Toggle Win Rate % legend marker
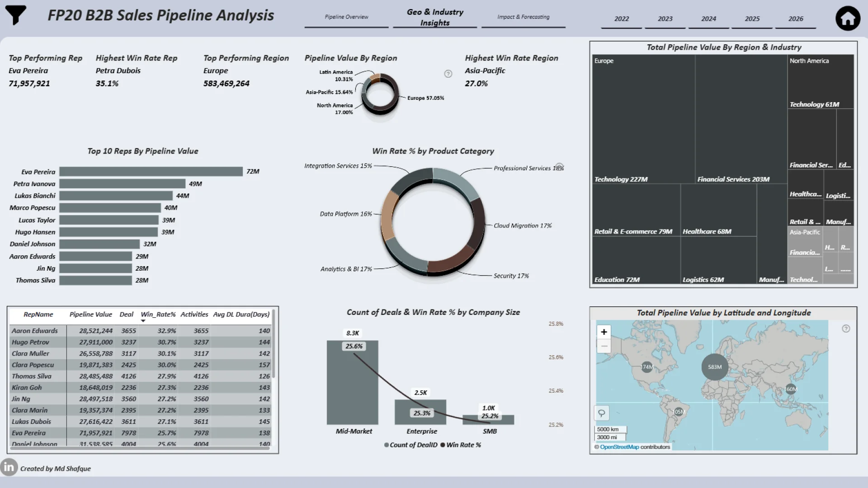 (x=443, y=445)
